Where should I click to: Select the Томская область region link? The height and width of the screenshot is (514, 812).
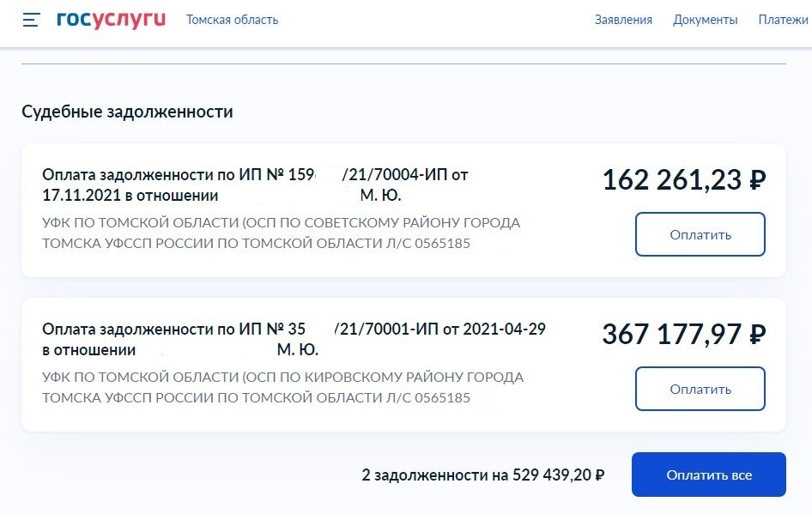tap(232, 20)
